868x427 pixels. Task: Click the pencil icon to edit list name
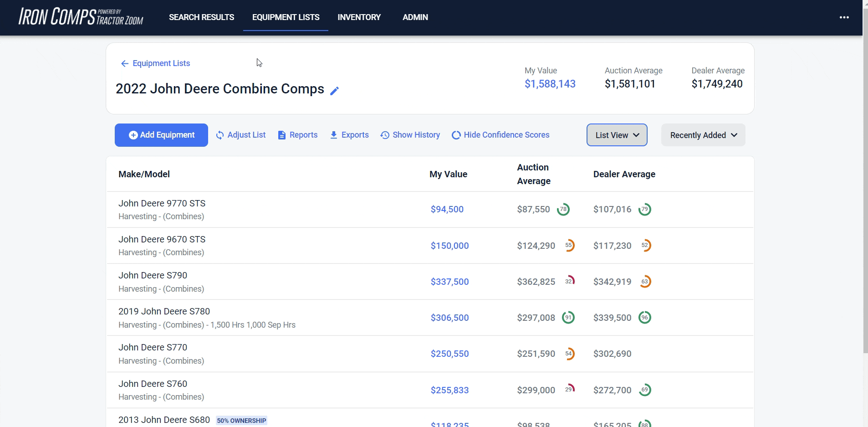[335, 91]
